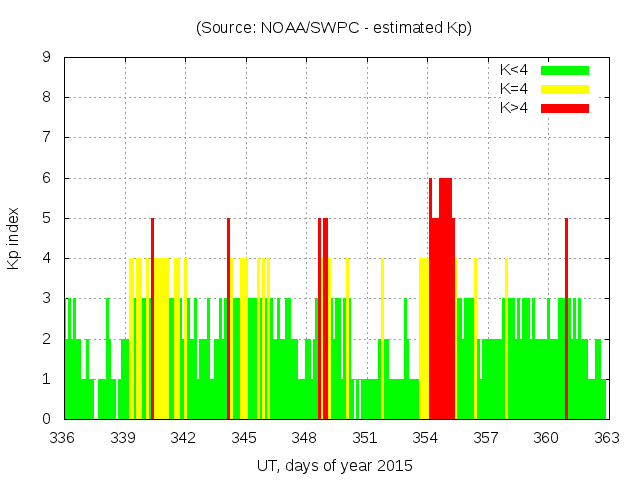Click the 336 tick label on x-axis

pos(63,438)
